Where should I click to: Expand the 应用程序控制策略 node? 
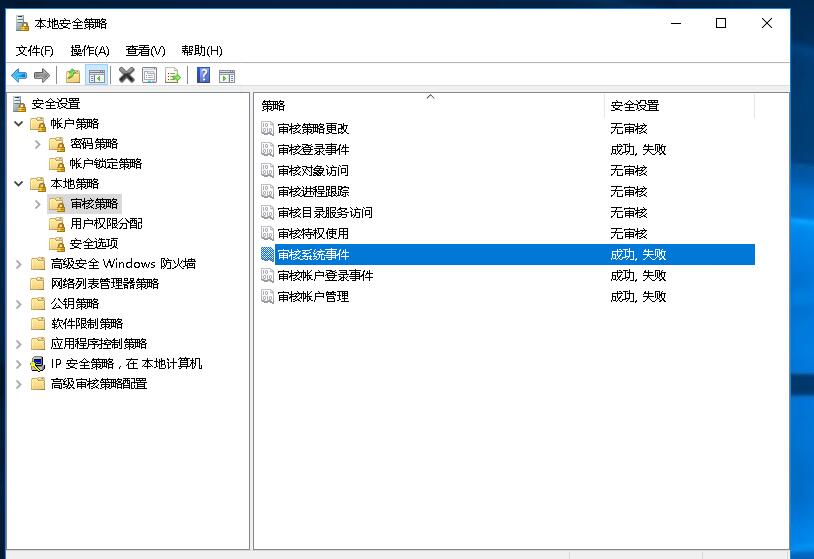click(19, 344)
